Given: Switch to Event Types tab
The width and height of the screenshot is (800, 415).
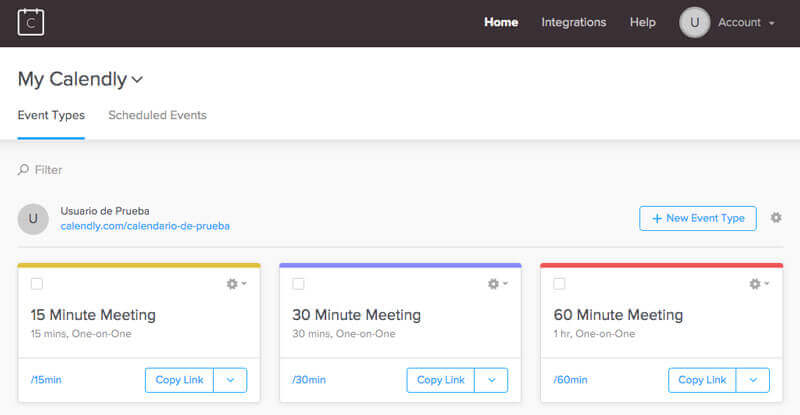Looking at the screenshot, I should coord(51,115).
